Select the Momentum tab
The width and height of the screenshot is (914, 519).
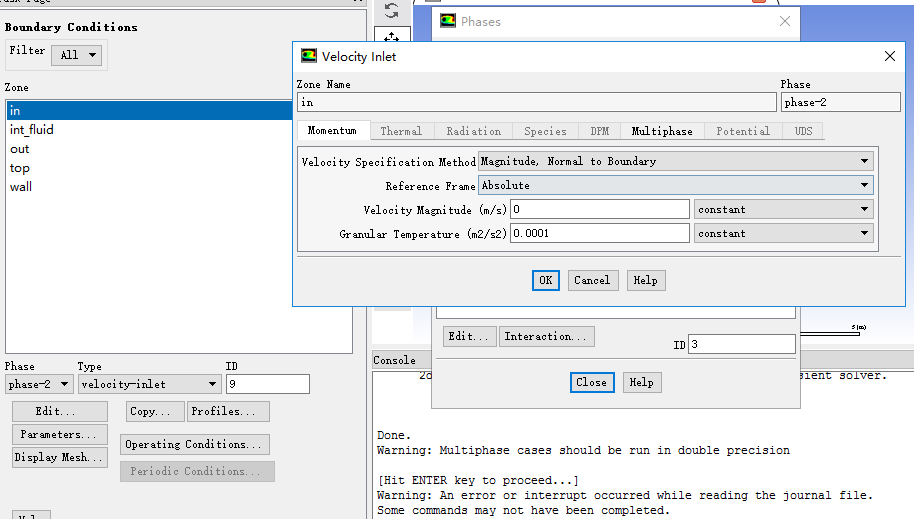pos(332,131)
